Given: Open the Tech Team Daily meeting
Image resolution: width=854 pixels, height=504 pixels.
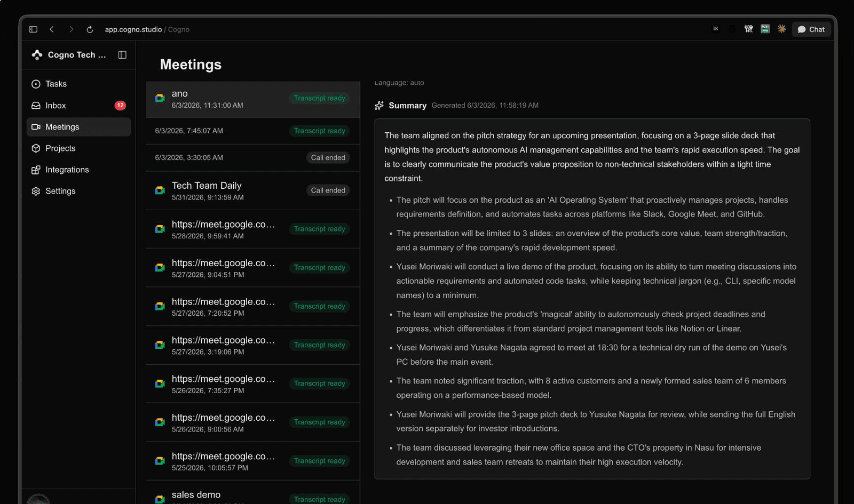Looking at the screenshot, I should pos(252,190).
